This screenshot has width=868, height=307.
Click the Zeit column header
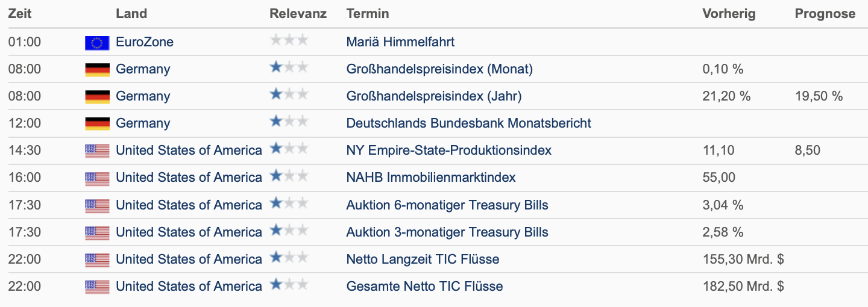[20, 14]
